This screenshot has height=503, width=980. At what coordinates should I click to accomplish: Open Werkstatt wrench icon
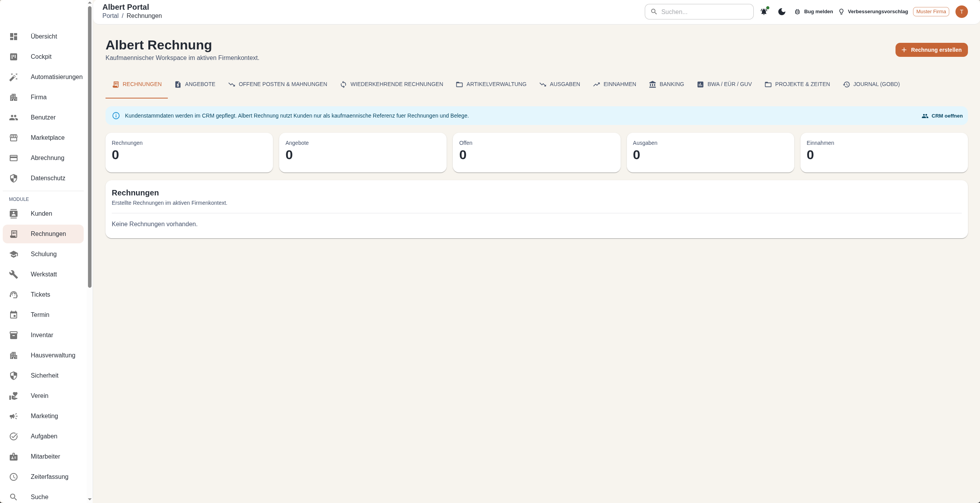click(x=14, y=274)
